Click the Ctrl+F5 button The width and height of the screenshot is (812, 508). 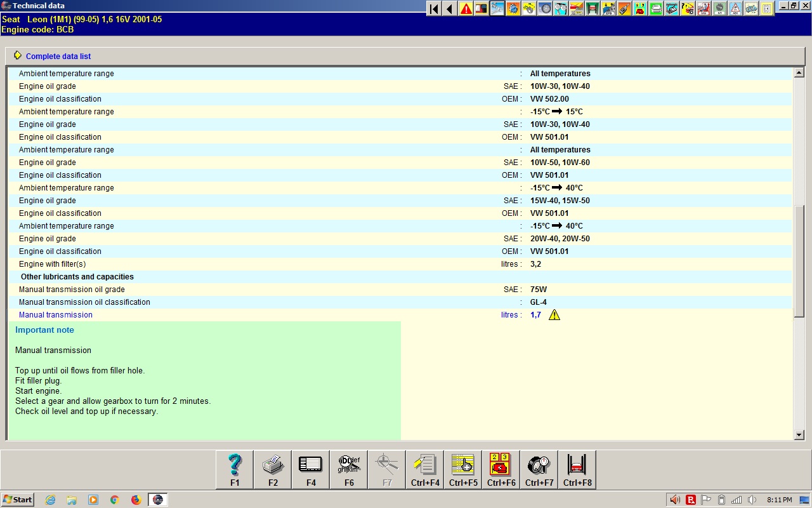463,470
